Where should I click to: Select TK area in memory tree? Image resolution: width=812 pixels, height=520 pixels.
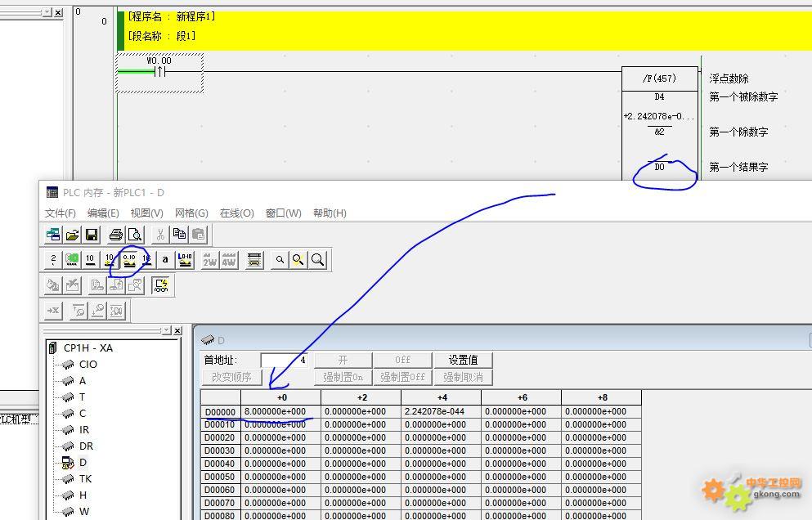pos(85,478)
